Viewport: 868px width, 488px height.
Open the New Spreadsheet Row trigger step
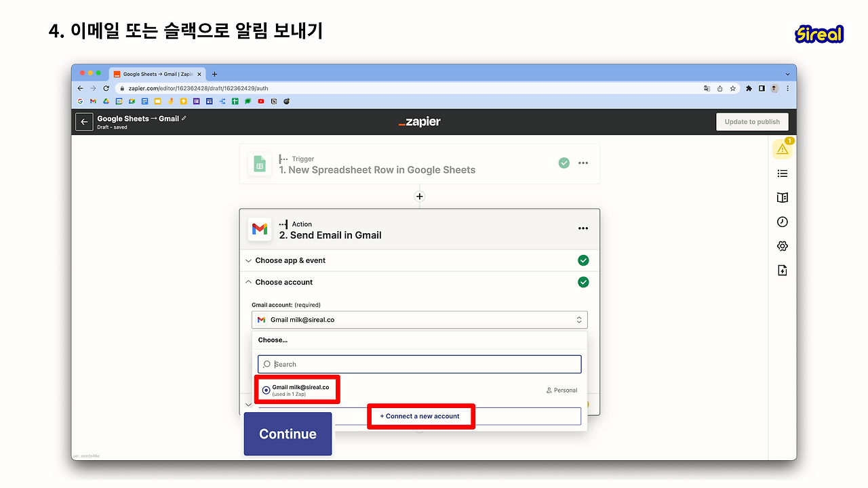[x=420, y=163]
